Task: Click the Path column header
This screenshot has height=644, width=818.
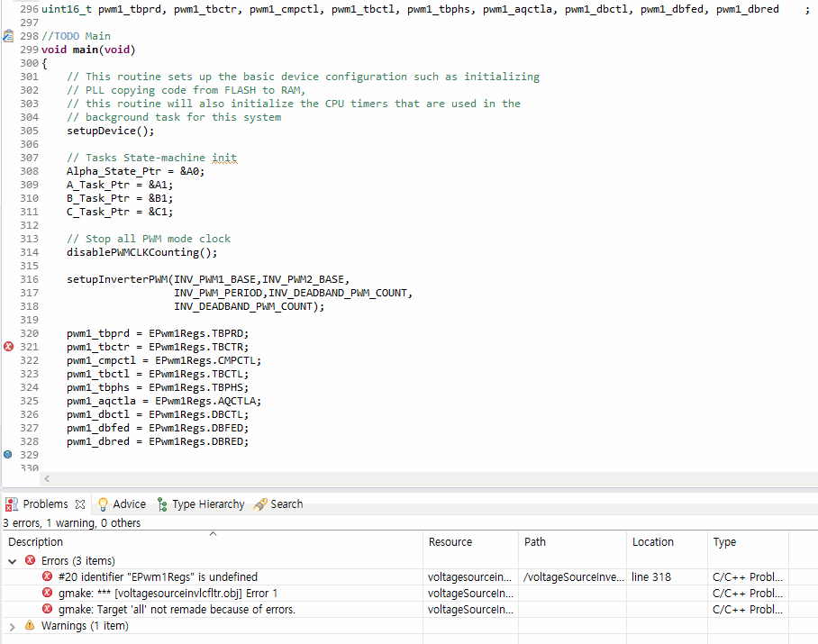Action: pos(536,541)
